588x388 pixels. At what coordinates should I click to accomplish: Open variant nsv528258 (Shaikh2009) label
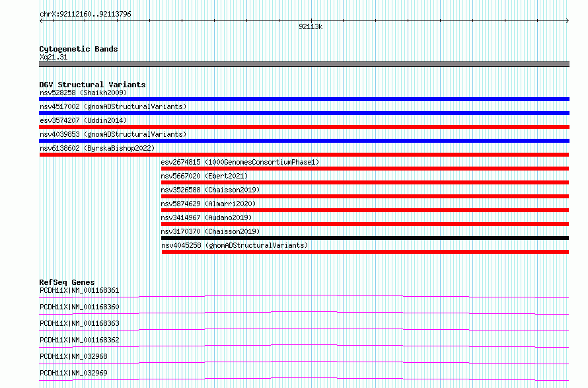pos(83,93)
